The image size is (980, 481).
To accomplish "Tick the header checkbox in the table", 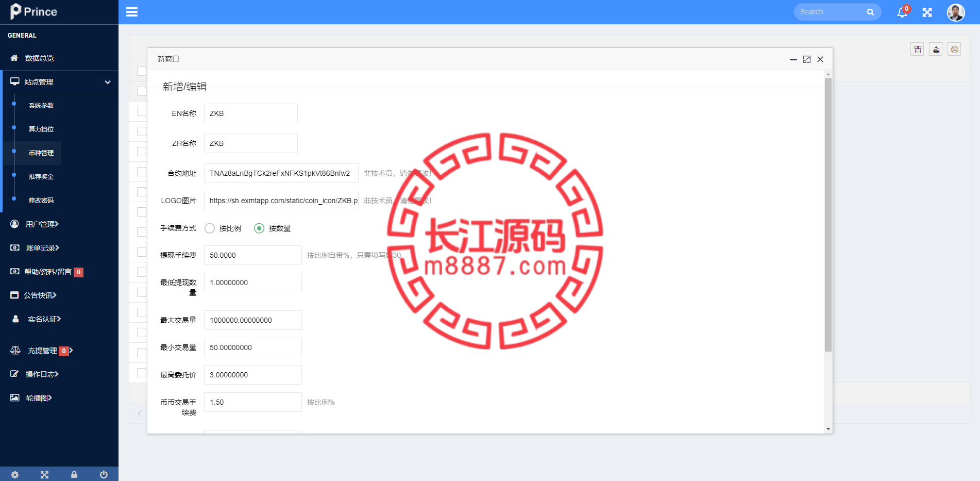I will [x=142, y=71].
